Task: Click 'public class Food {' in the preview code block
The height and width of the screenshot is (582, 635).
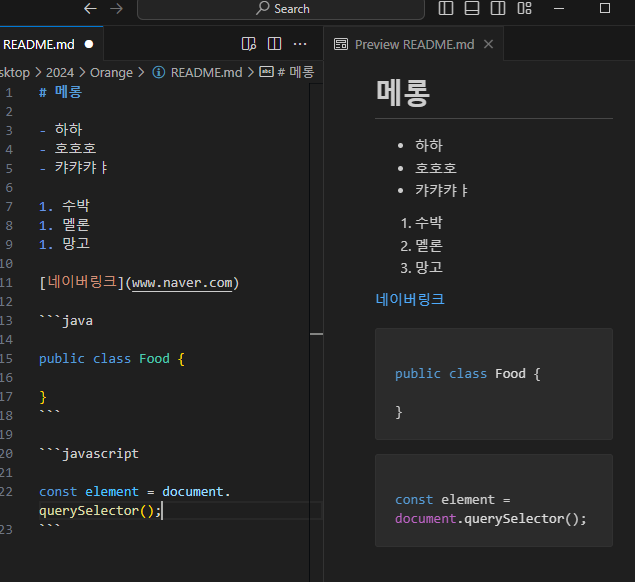Action: pos(468,374)
